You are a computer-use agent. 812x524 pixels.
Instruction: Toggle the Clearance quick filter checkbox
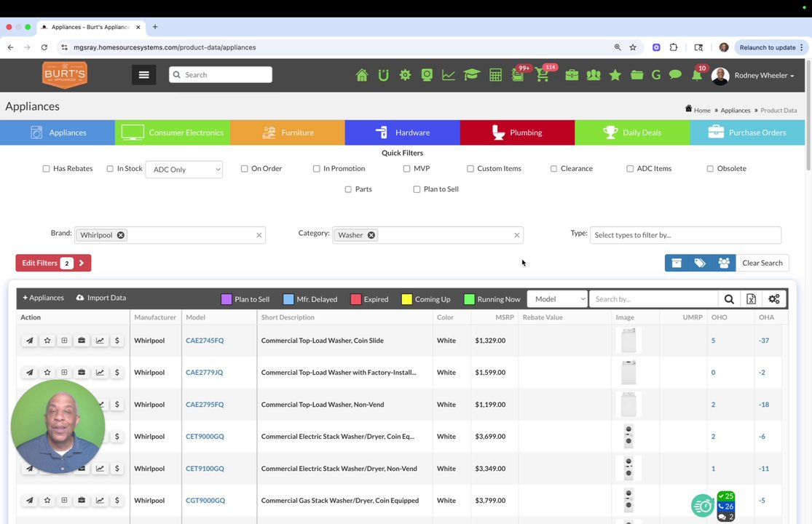[x=553, y=169]
